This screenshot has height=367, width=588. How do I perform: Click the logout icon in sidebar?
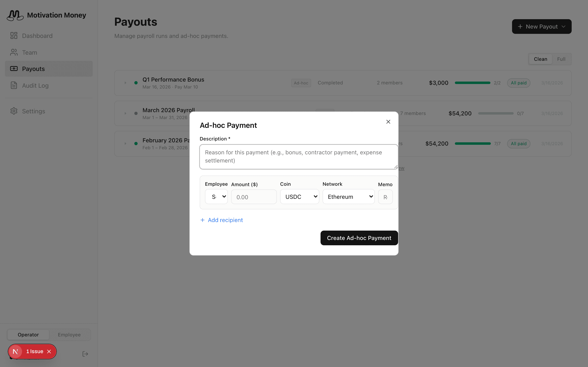pyautogui.click(x=85, y=354)
